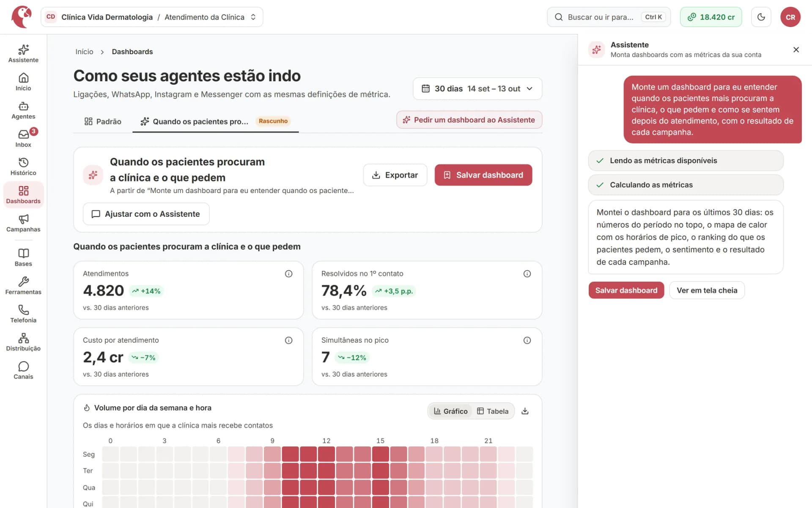Image resolution: width=812 pixels, height=508 pixels.
Task: Click Pedir um dashboard ao Assistente
Action: click(469, 120)
